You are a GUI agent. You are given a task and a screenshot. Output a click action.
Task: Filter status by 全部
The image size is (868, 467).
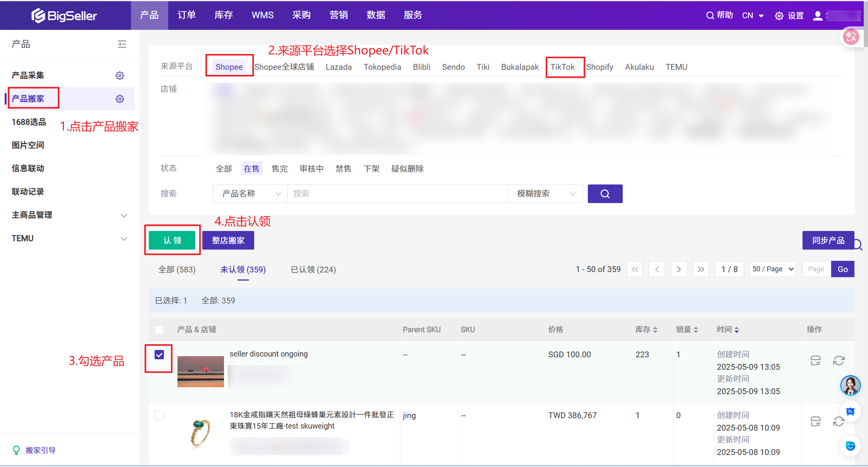pos(224,169)
